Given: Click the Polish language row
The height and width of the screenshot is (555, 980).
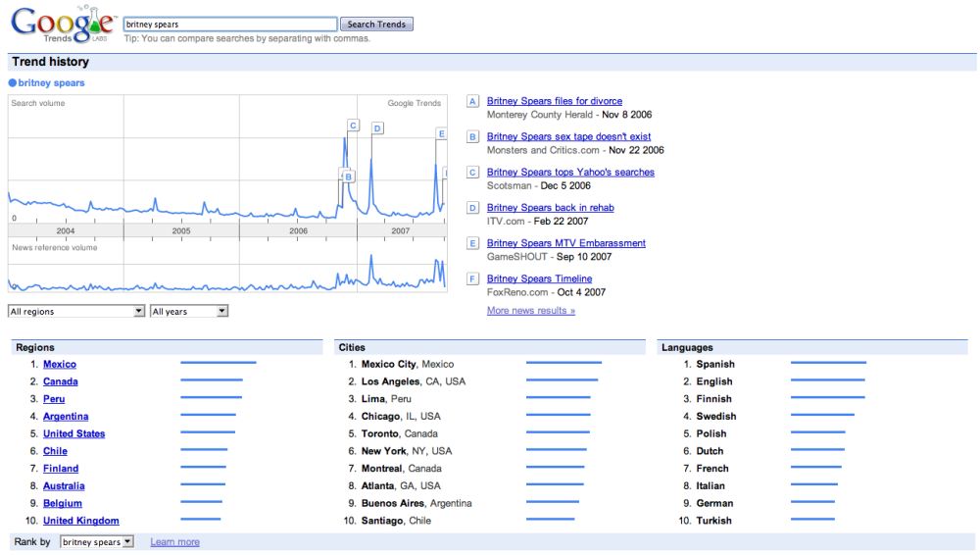Looking at the screenshot, I should 711,433.
